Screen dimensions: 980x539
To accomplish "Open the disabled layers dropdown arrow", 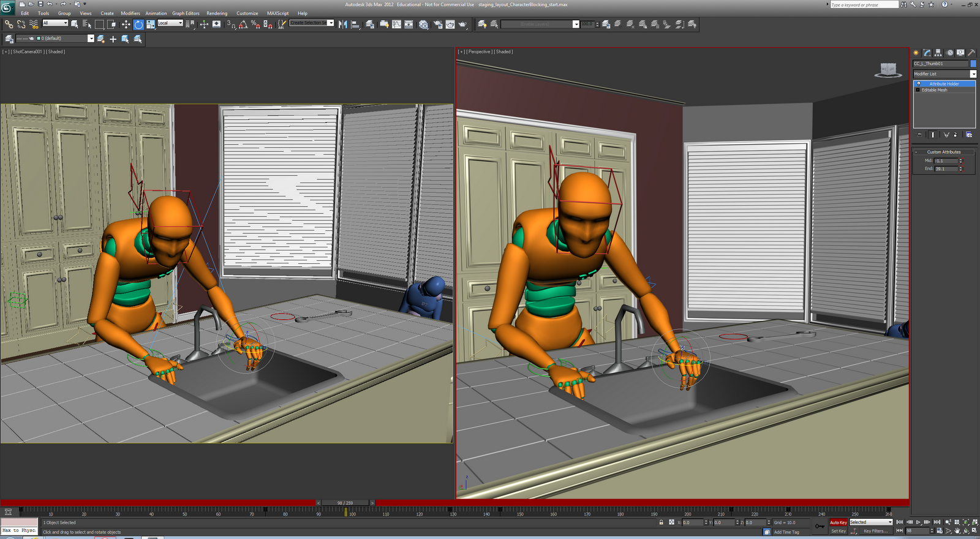I will [576, 24].
